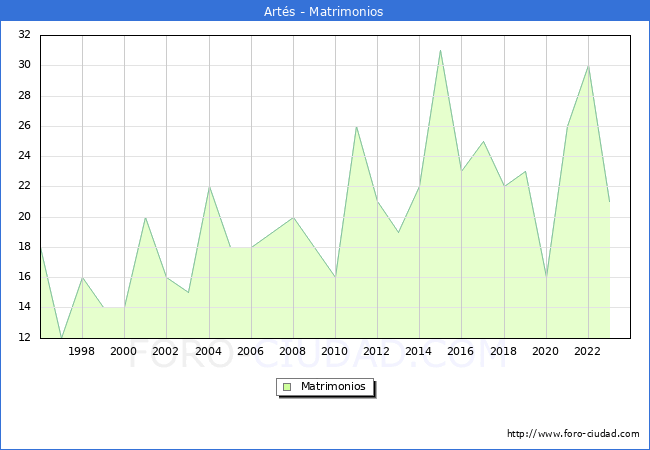Image resolution: width=650 pixels, height=450 pixels.
Task: Click the 2003 dip data point at 15
Action: [x=188, y=293]
